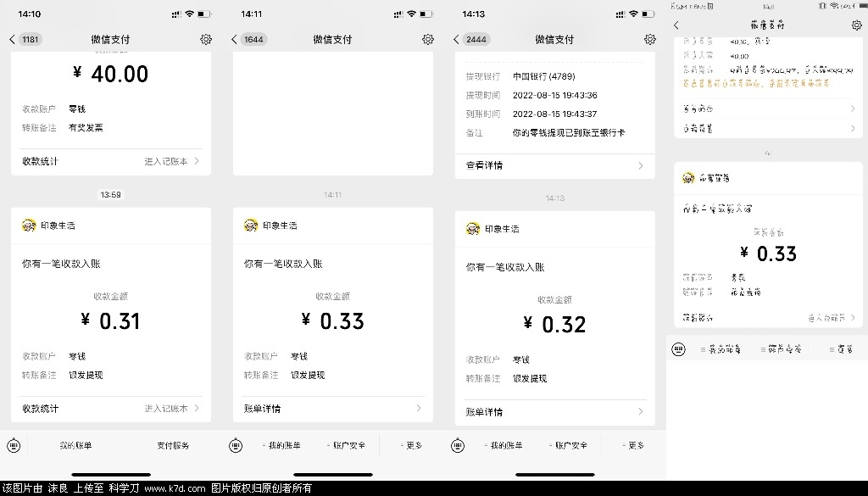
Task: Tap the ¥0.33 amount in the 14:11 screenshot
Action: pos(332,321)
